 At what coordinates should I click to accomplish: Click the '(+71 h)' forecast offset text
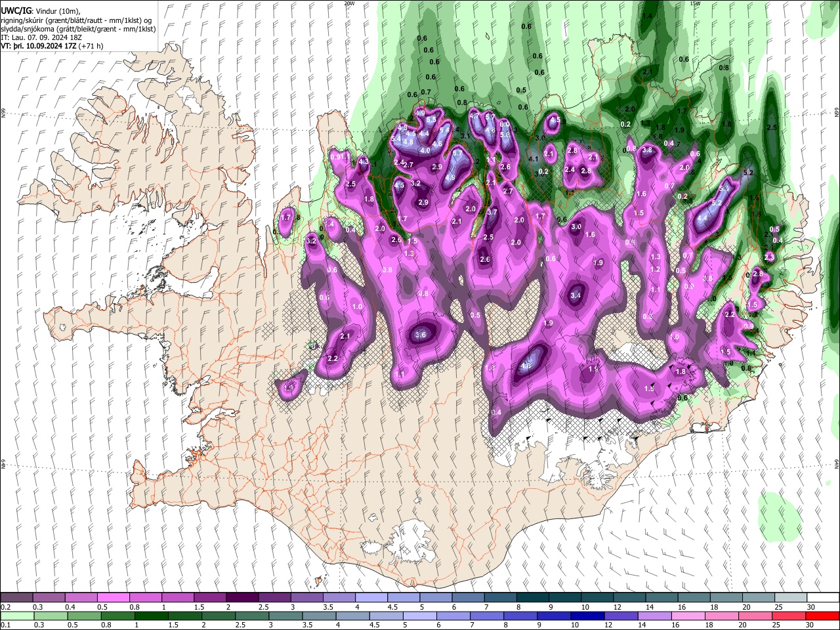[92, 46]
